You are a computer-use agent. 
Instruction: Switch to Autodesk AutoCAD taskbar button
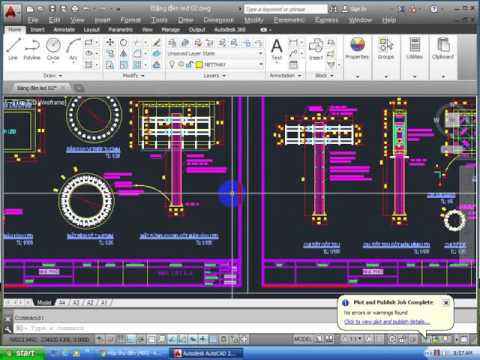(x=206, y=353)
